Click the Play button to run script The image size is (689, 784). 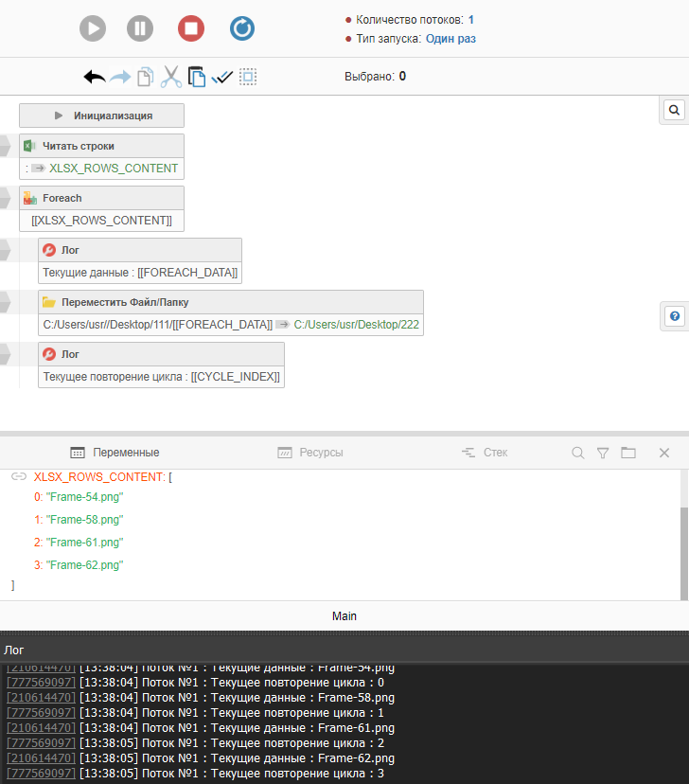(93, 28)
